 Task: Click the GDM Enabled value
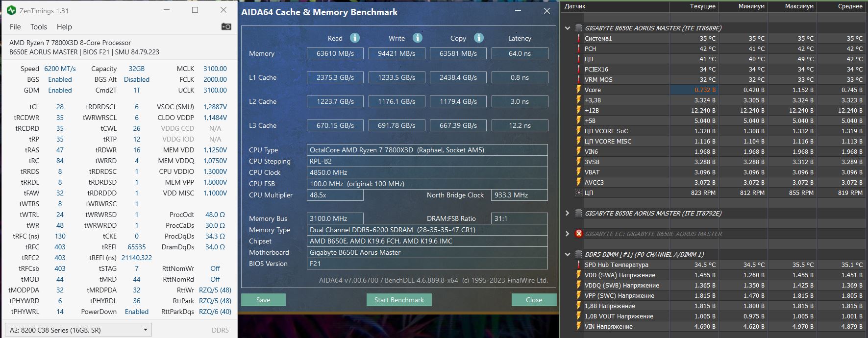[x=60, y=90]
